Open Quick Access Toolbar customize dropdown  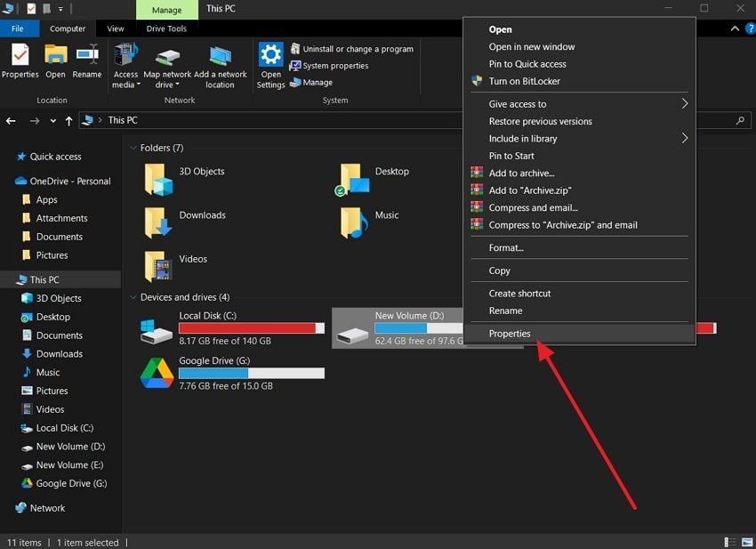60,9
